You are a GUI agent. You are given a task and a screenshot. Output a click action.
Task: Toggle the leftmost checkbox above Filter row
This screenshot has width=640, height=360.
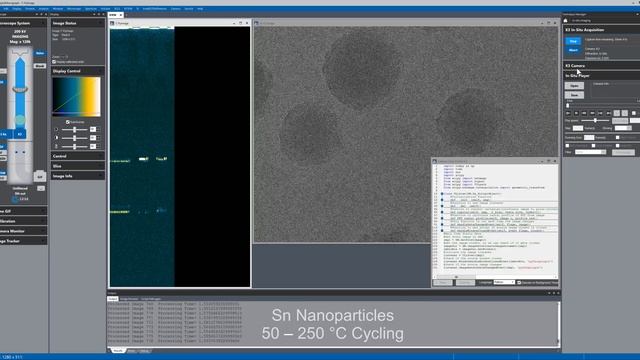[x=567, y=145]
